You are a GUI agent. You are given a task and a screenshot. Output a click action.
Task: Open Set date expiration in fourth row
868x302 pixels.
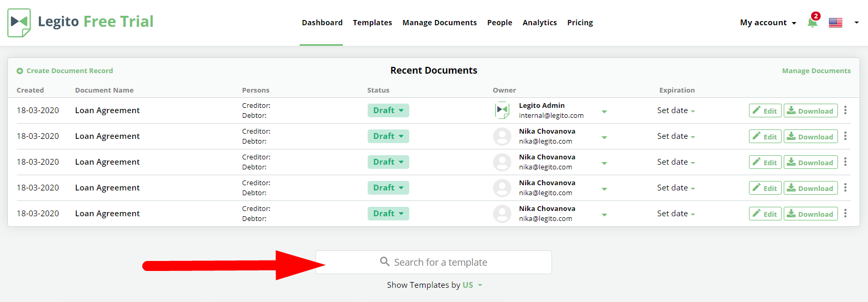pyautogui.click(x=676, y=188)
